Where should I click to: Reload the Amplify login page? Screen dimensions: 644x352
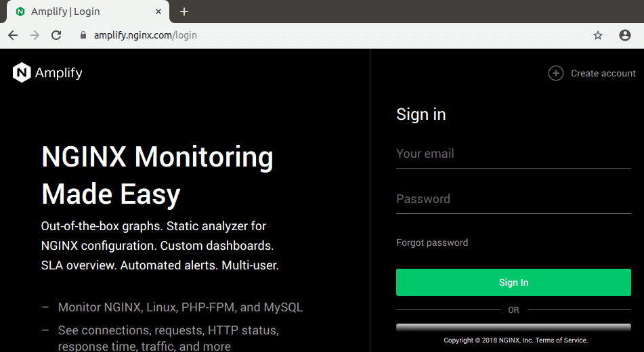(56, 35)
